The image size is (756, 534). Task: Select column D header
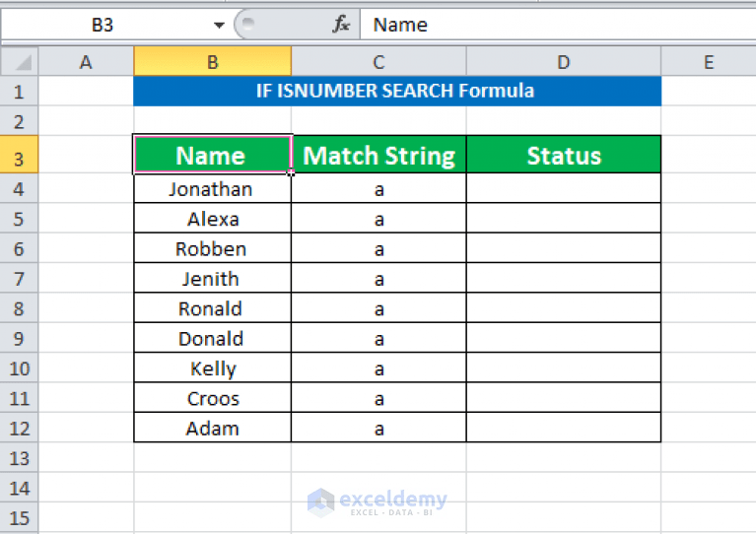(564, 62)
